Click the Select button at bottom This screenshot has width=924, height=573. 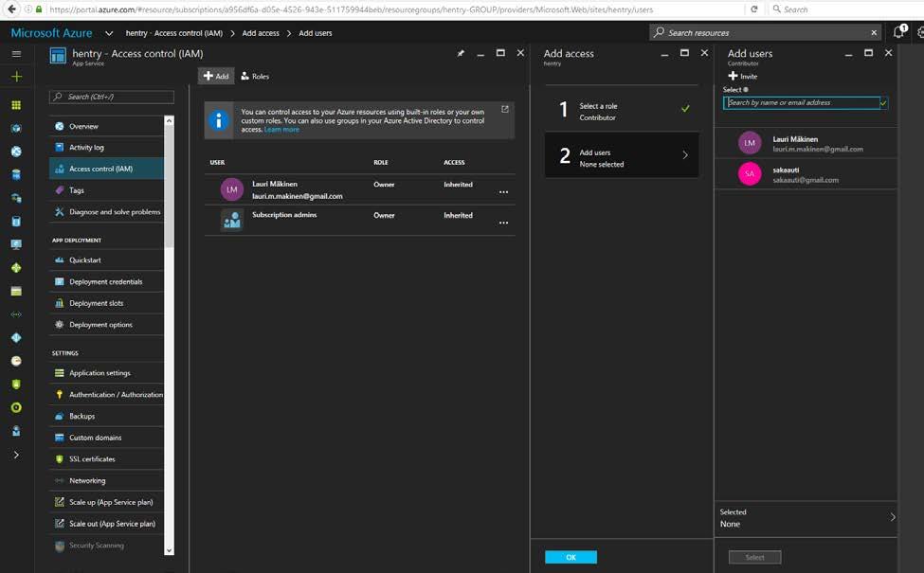(x=755, y=557)
